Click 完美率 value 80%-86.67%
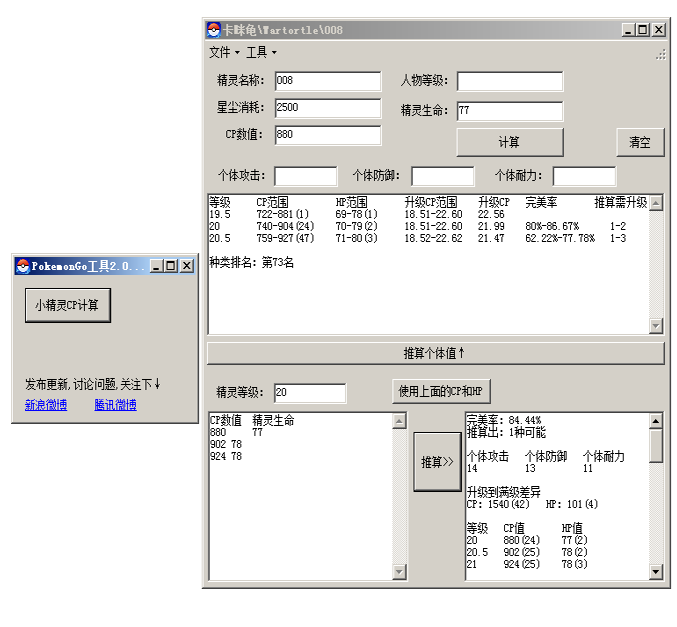Image resolution: width=677 pixels, height=627 pixels. click(x=552, y=226)
